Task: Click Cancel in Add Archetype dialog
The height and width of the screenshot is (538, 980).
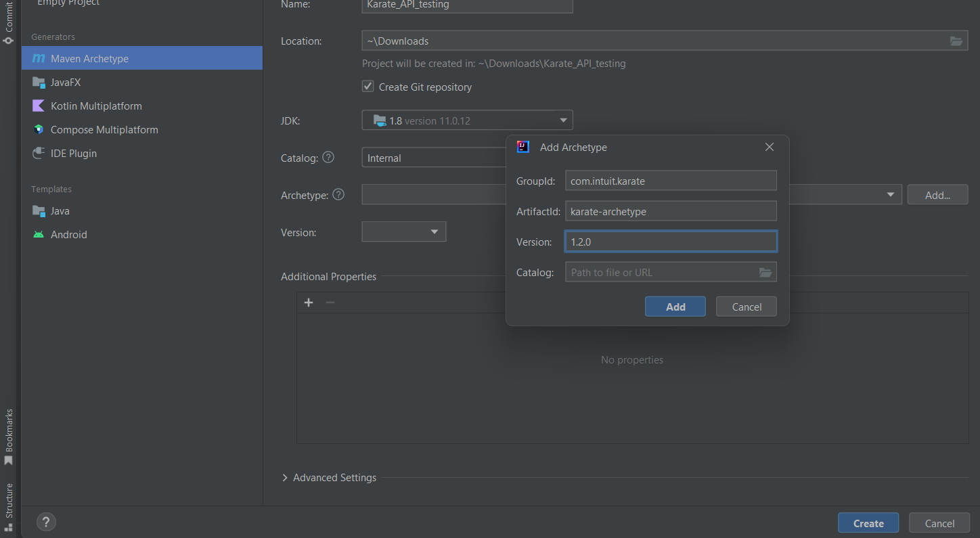Action: pyautogui.click(x=747, y=307)
